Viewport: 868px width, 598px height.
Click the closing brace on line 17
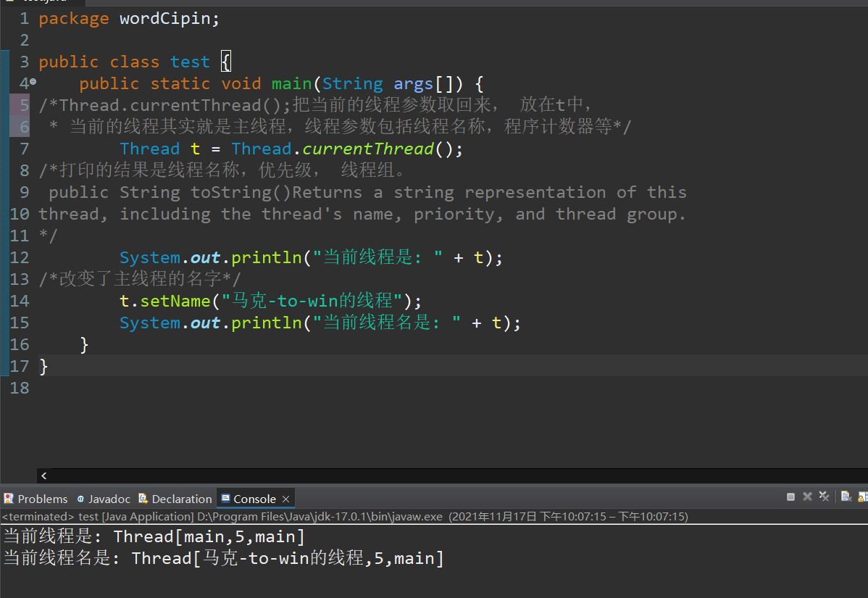(43, 367)
